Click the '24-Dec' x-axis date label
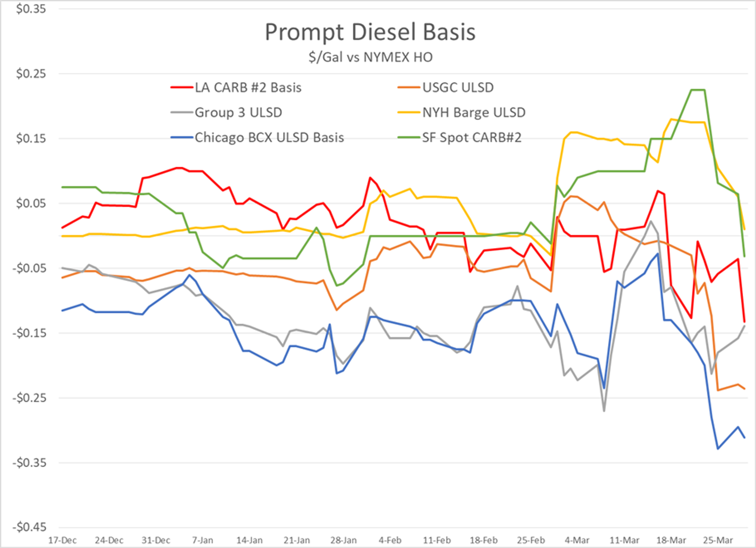Screen dimensions: 756x548 point(109,540)
